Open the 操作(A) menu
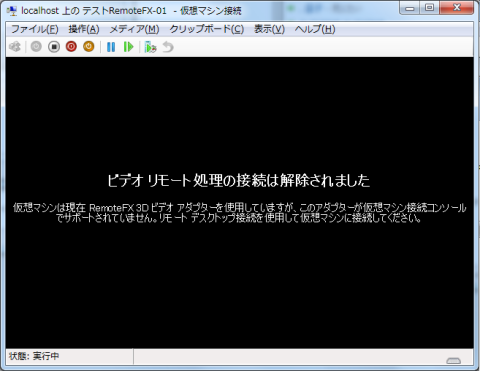The image size is (480, 371). pos(84,29)
